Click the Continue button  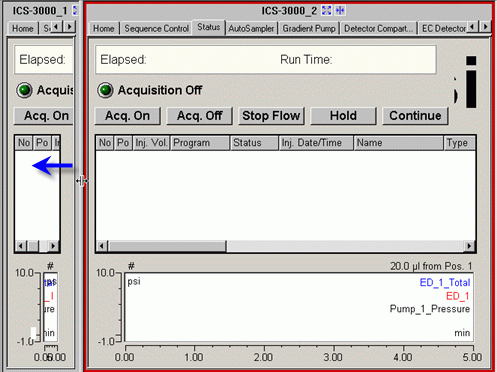point(415,116)
